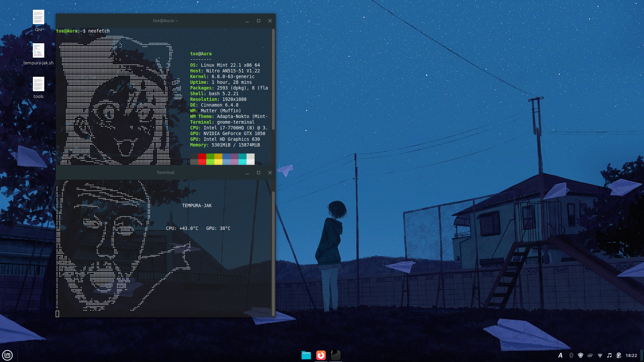The width and height of the screenshot is (644, 362).
Task: Open the Intel graphics tray icon
Action: click(x=590, y=355)
